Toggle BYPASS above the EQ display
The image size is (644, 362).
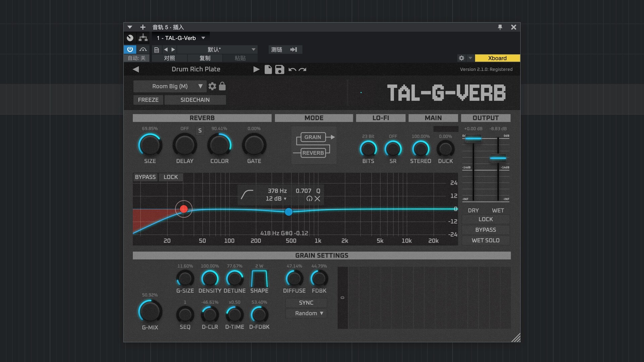[x=145, y=177]
